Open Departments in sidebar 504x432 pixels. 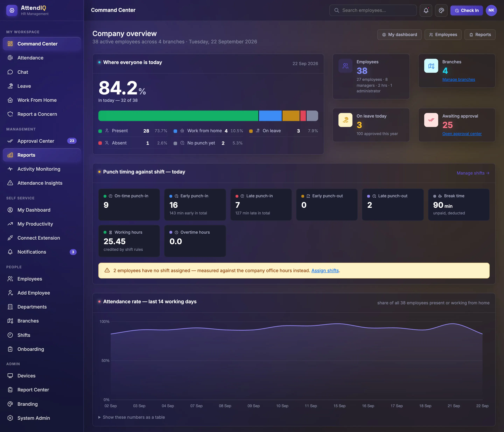tap(42, 307)
